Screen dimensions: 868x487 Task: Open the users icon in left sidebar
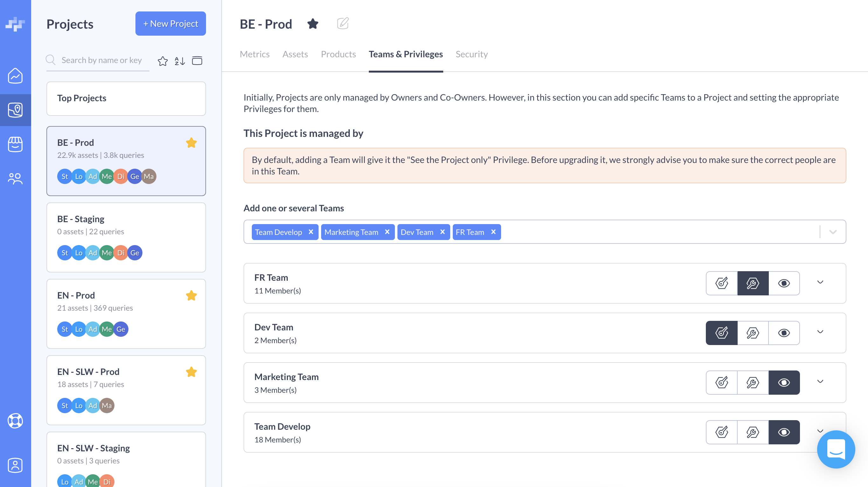(16, 179)
